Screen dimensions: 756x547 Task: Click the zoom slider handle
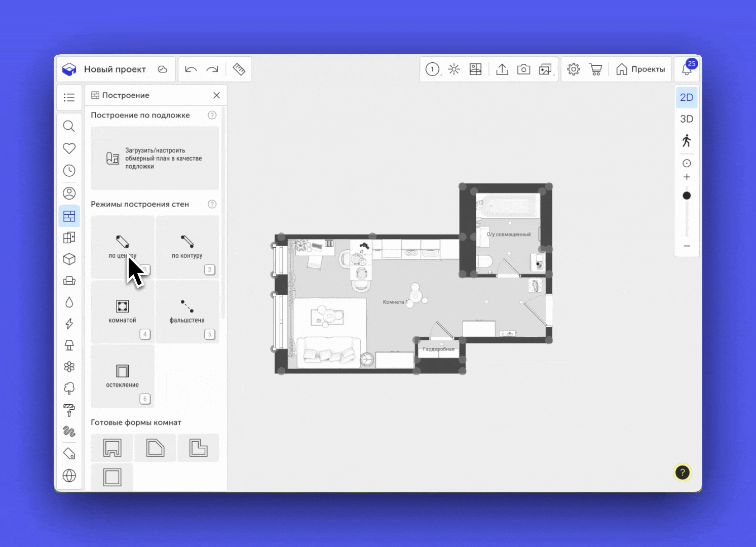click(687, 196)
